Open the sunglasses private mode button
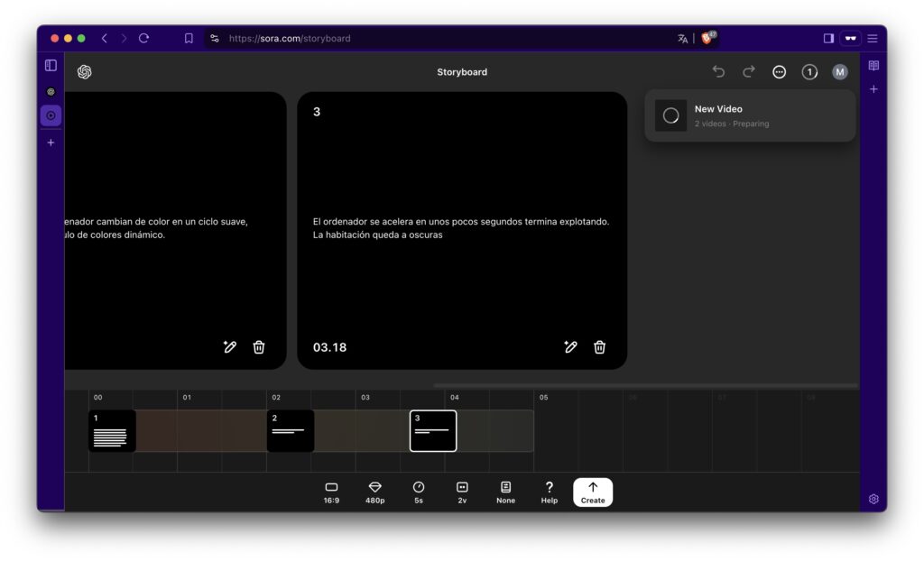This screenshot has height=561, width=924. (850, 38)
